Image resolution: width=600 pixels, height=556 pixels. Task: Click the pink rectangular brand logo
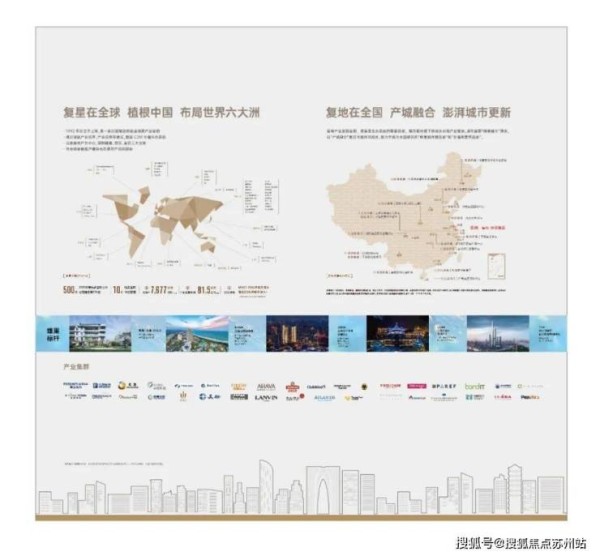417,386
